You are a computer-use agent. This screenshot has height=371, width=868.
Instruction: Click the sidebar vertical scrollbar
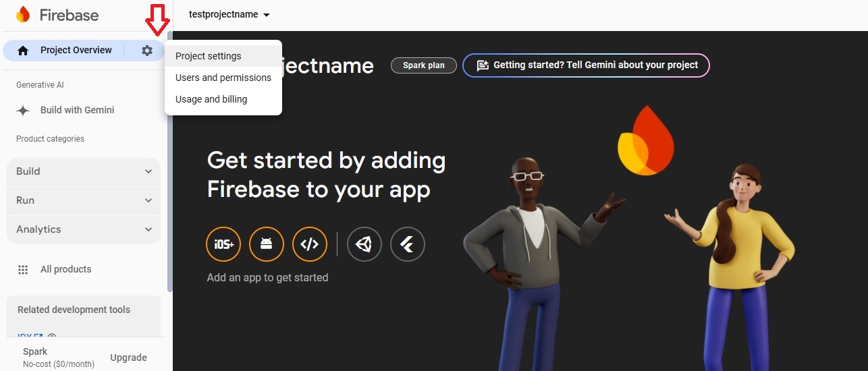point(170,162)
